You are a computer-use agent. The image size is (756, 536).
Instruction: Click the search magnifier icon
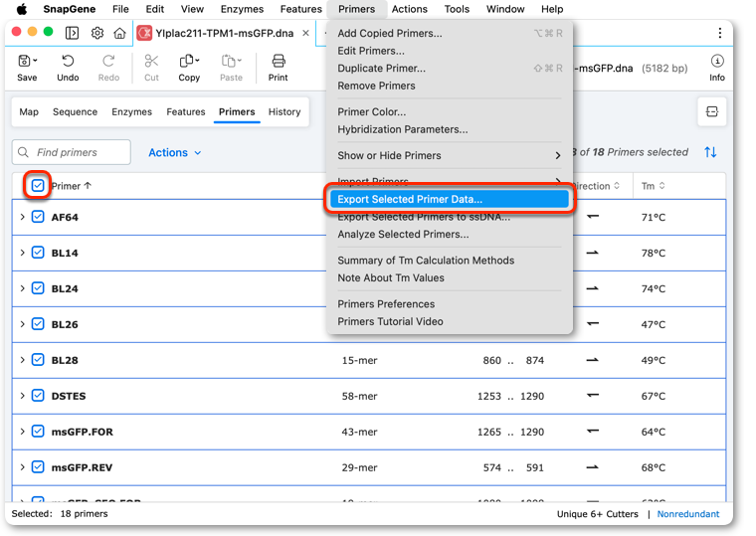point(23,152)
